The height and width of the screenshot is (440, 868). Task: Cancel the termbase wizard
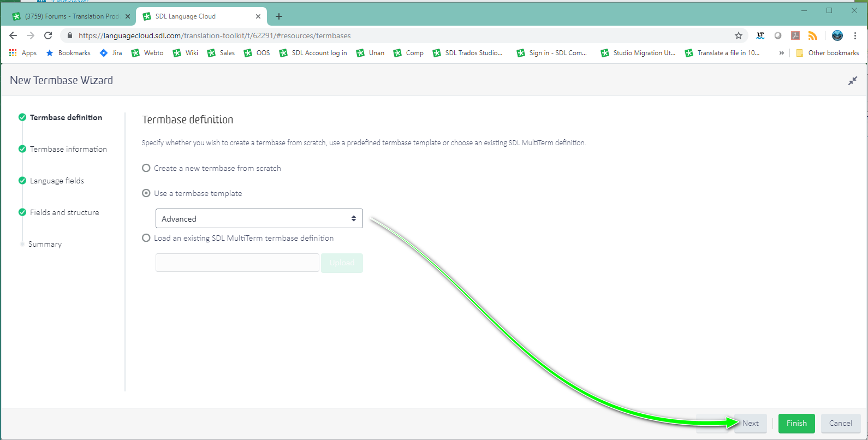pyautogui.click(x=840, y=423)
